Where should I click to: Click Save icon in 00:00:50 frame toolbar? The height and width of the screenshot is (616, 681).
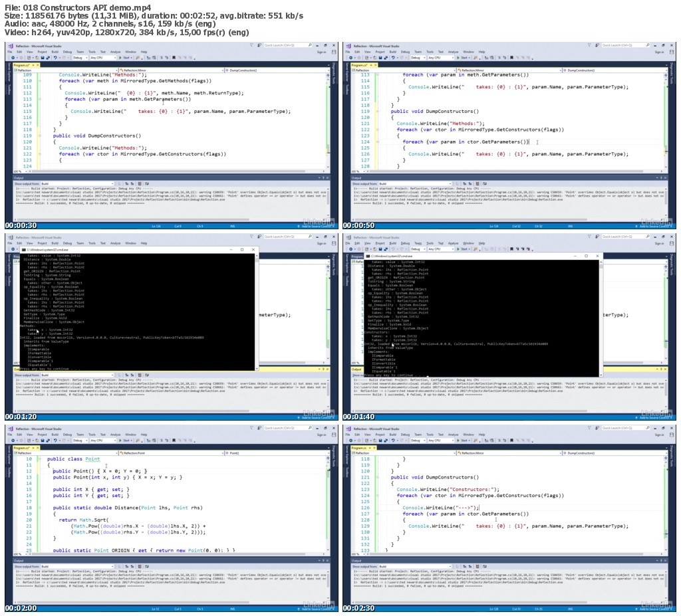pyautogui.click(x=380, y=58)
